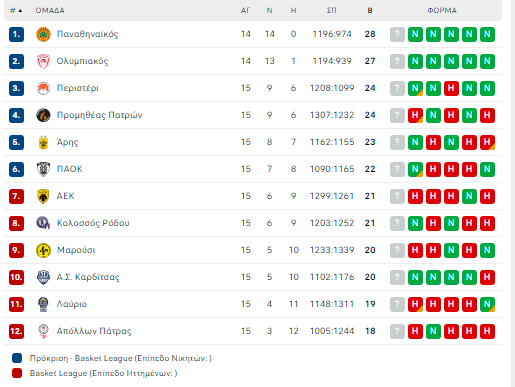Open Κολοσσός Ρόδου team page
Screen dimensions: 515x387
coord(93,223)
